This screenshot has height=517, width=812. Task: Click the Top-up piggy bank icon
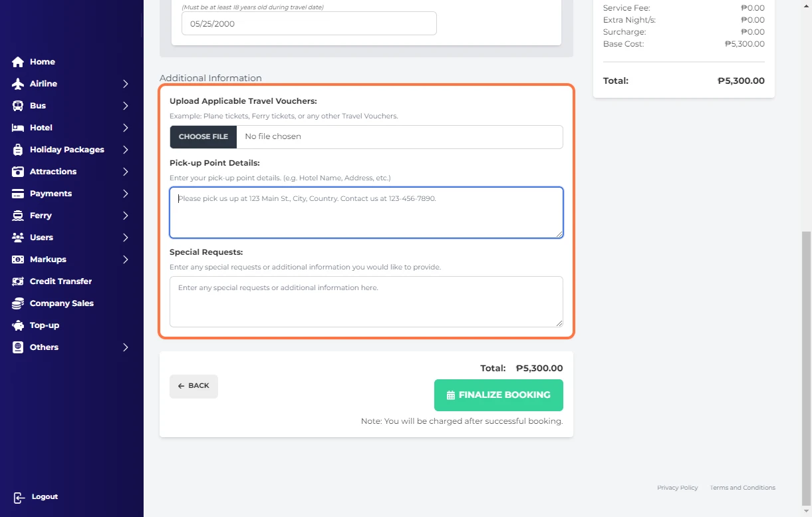[x=18, y=325]
